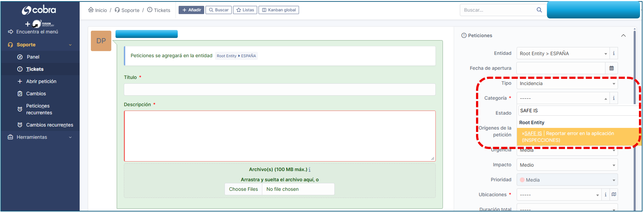Viewport: 644px width, 213px height.
Task: Open the Kanban global view
Action: (279, 10)
